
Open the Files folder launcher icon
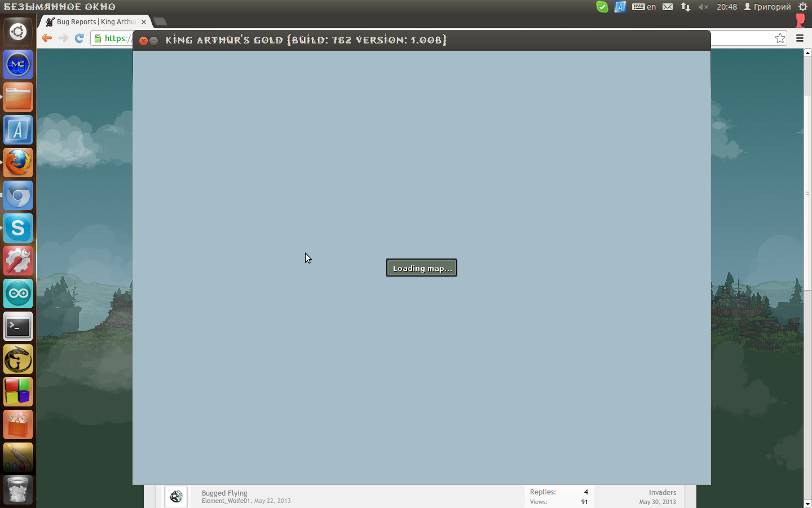click(18, 97)
